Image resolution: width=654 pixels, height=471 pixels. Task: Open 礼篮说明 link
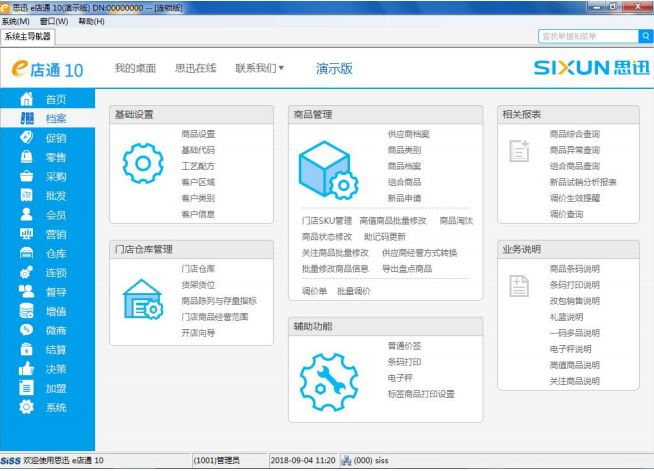click(566, 317)
